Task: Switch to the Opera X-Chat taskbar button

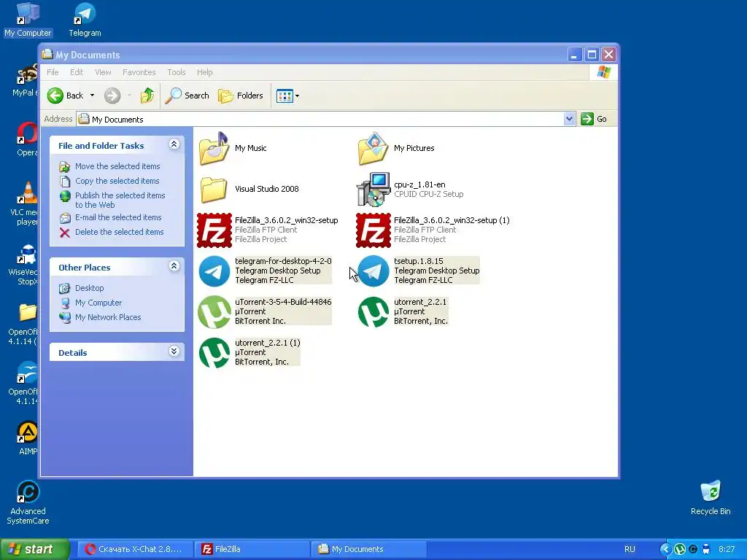Action: (134, 549)
